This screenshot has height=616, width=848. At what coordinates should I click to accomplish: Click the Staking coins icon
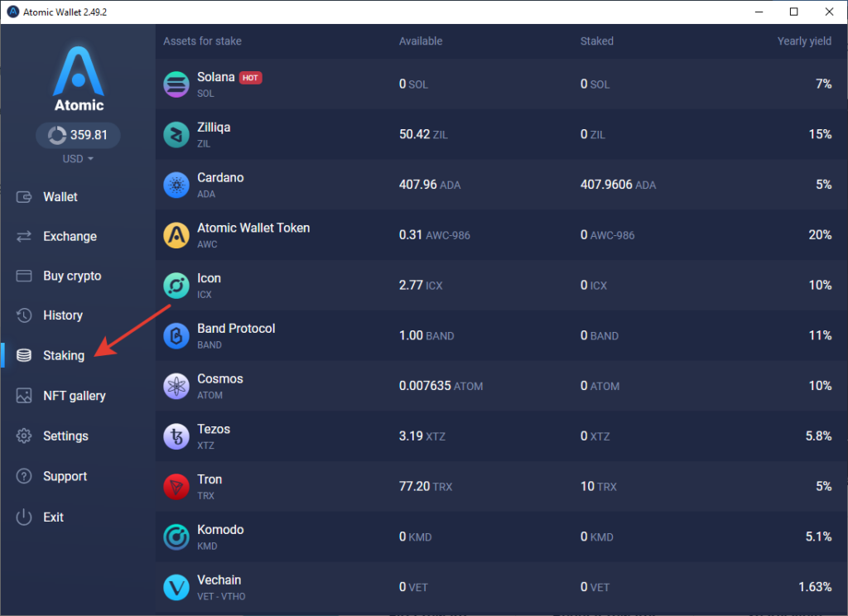click(24, 355)
